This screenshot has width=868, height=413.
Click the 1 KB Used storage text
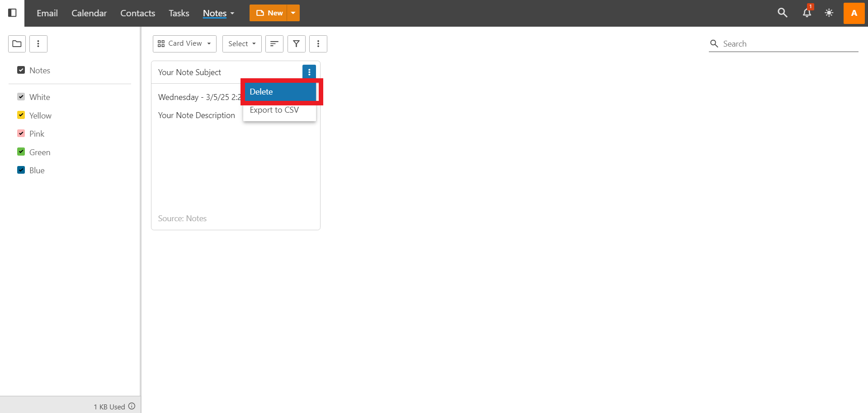coord(109,407)
